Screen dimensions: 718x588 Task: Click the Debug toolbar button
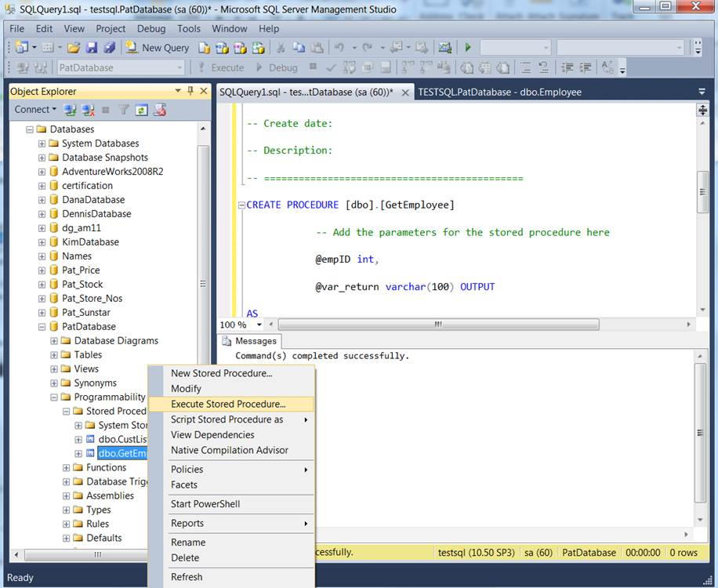pyautogui.click(x=277, y=67)
